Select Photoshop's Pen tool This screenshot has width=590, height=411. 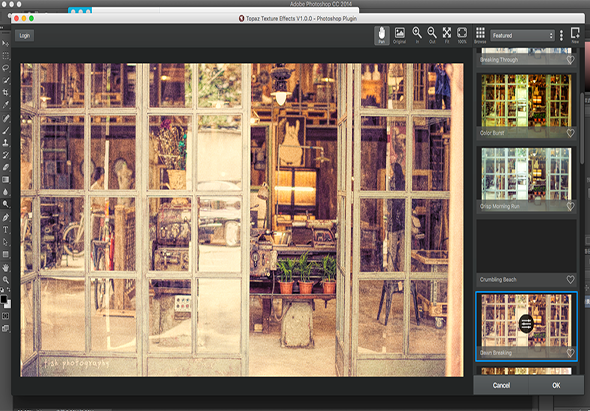click(x=6, y=218)
